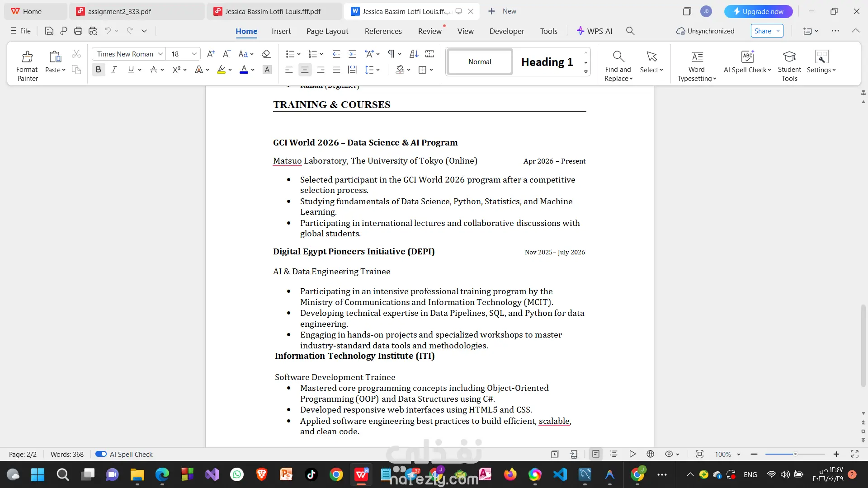The height and width of the screenshot is (488, 868).
Task: Decrease font size with the A- icon
Action: [226, 54]
